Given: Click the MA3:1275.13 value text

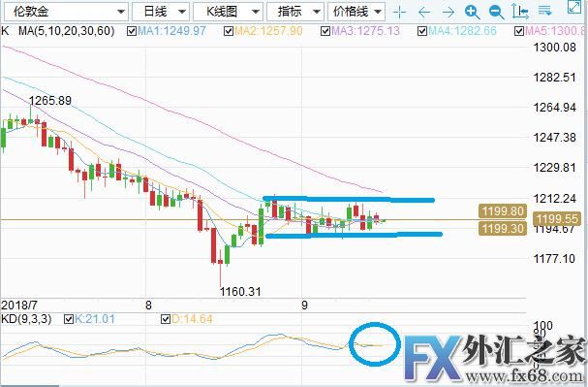Looking at the screenshot, I should pos(365,31).
